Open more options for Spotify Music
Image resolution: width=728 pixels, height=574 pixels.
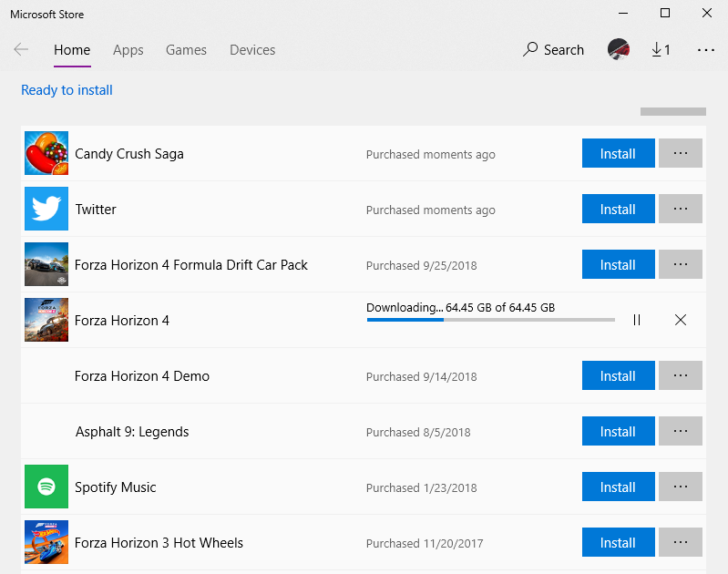[x=681, y=487]
